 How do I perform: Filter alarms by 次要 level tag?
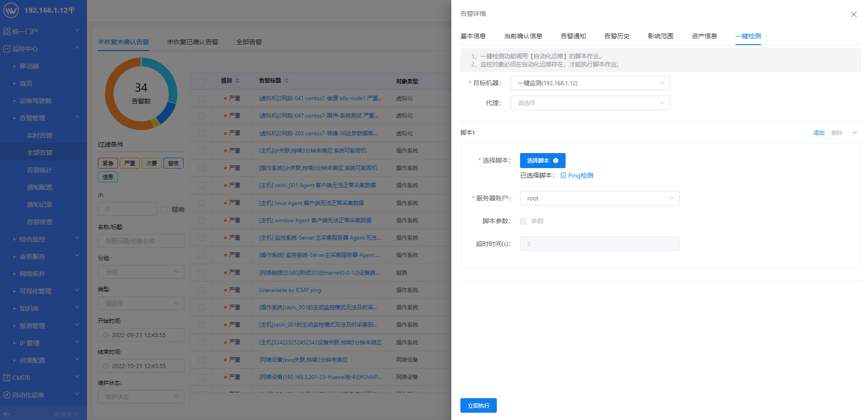(x=152, y=163)
